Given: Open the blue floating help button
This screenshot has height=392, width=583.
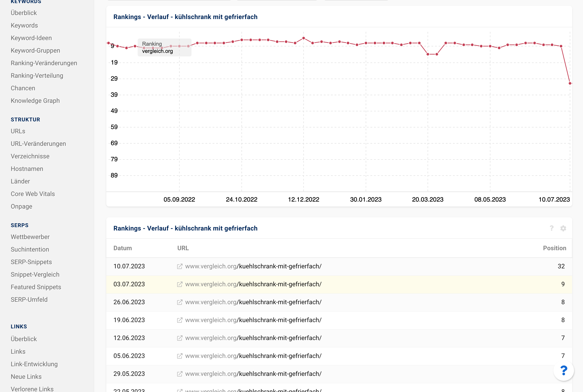Looking at the screenshot, I should coord(563,370).
